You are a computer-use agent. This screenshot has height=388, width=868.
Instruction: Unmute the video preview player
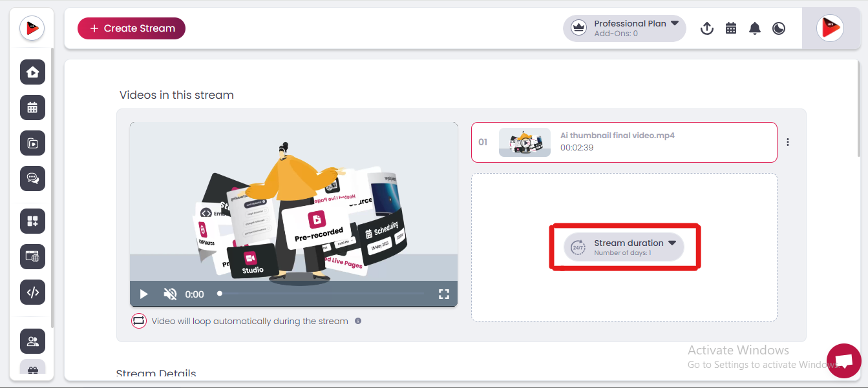click(170, 294)
